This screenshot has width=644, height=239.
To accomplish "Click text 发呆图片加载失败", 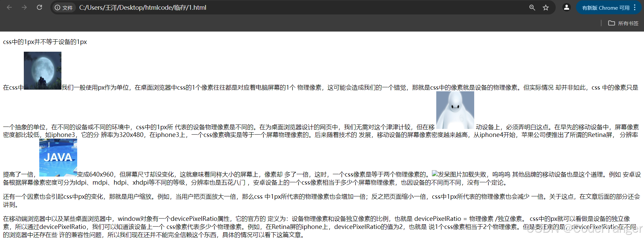I will pos(462,175).
